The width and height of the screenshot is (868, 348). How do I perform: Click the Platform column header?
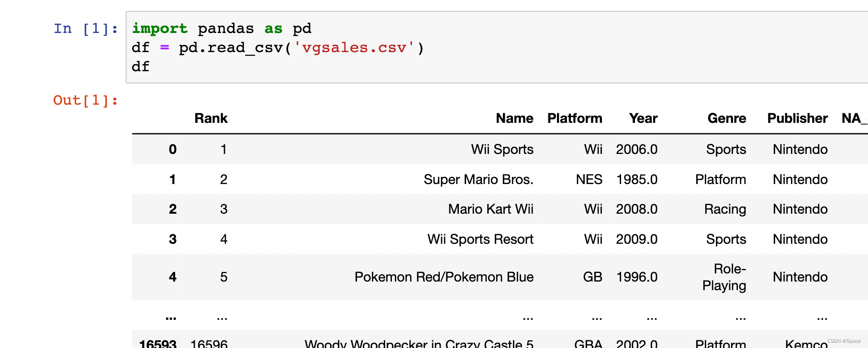(x=575, y=119)
